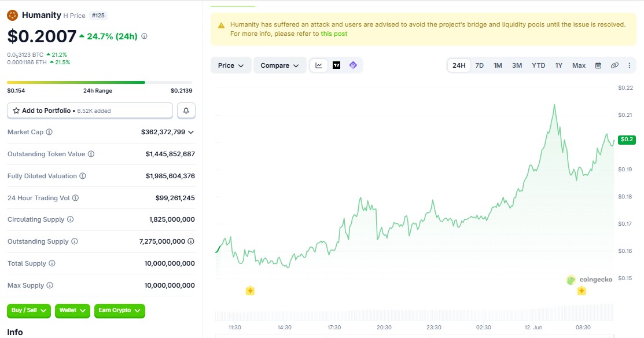
Task: Open info icon next to 24 Hour Trading Vol
Action: coord(76,198)
